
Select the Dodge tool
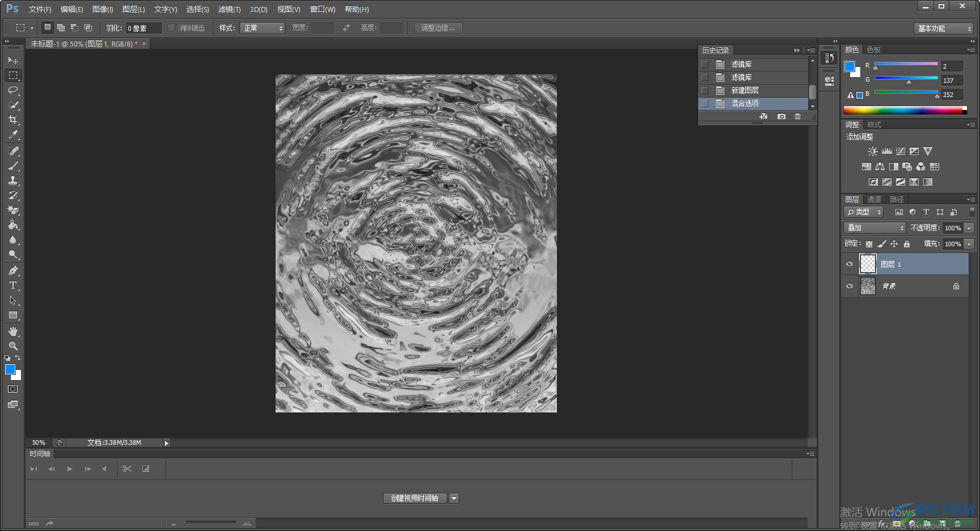pos(13,254)
